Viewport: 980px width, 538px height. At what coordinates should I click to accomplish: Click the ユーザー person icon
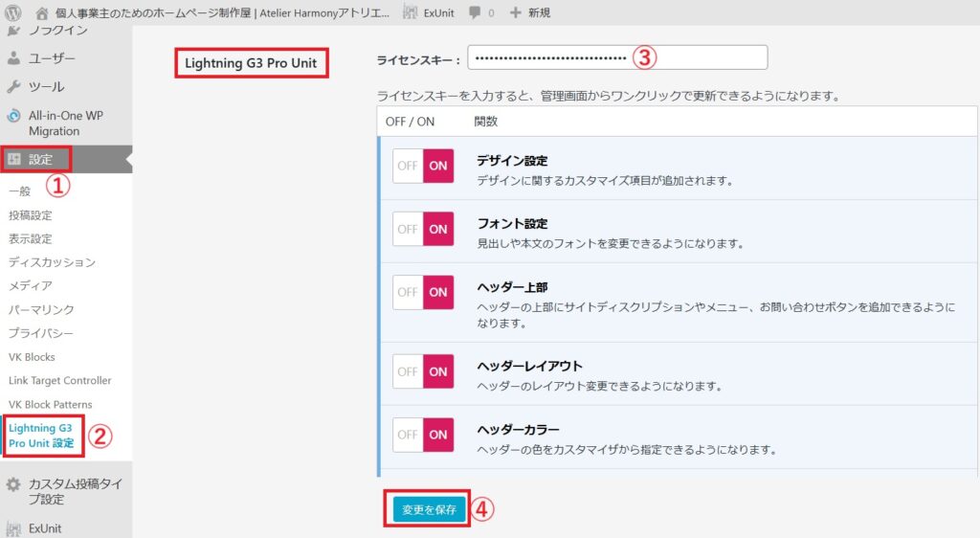click(x=13, y=58)
